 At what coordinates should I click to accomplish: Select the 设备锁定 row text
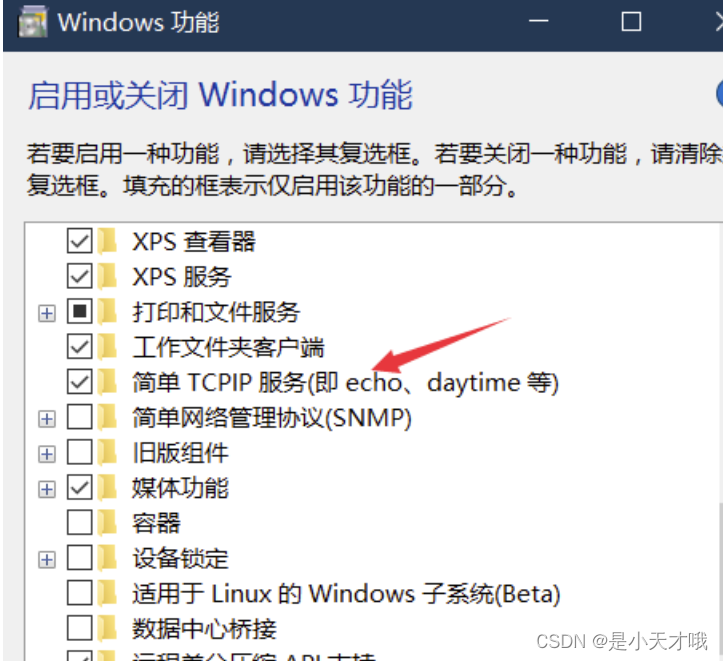(180, 559)
